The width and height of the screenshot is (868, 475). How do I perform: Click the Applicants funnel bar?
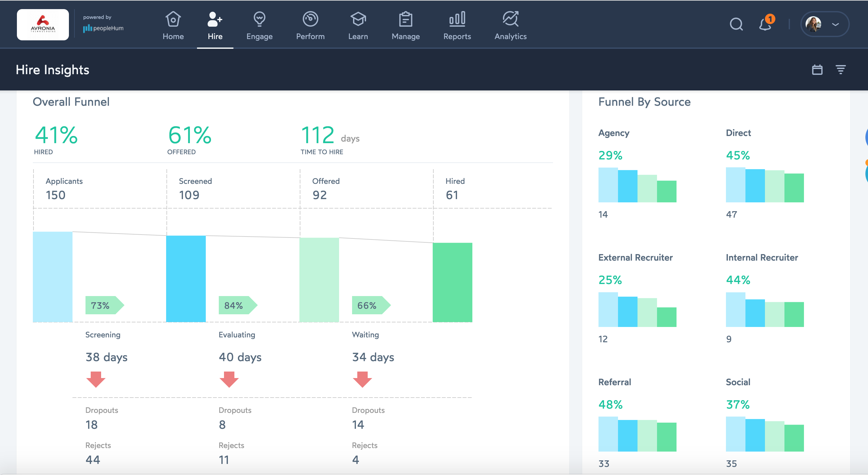click(53, 277)
